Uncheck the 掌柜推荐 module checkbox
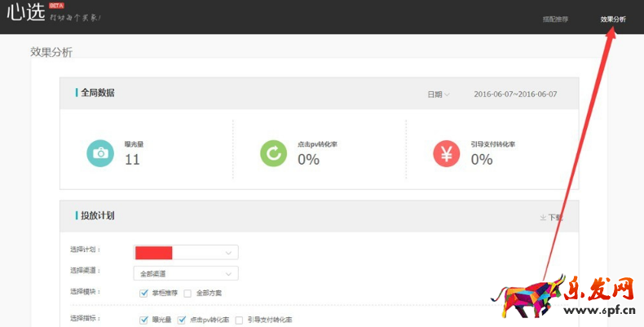Viewport: 644px width, 327px height. point(143,293)
